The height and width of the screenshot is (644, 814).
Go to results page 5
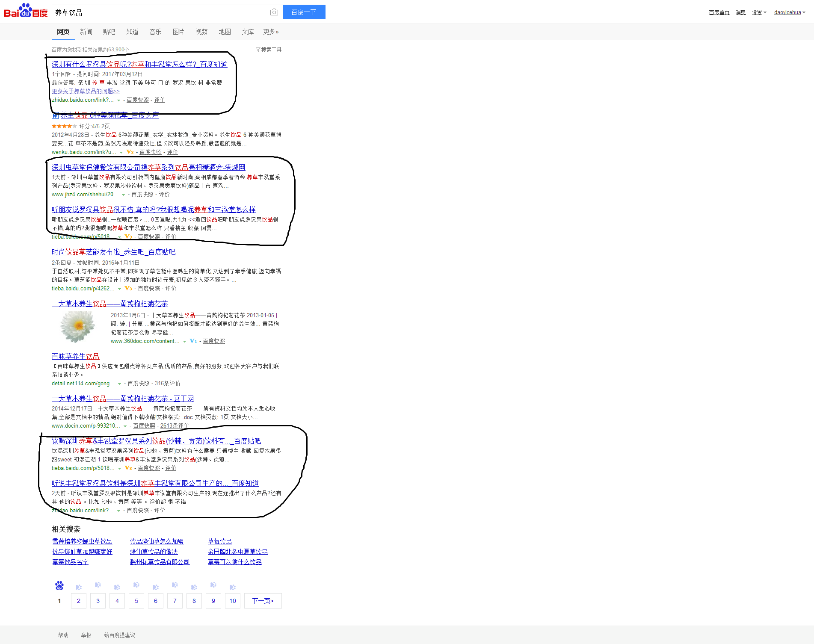pos(136,601)
